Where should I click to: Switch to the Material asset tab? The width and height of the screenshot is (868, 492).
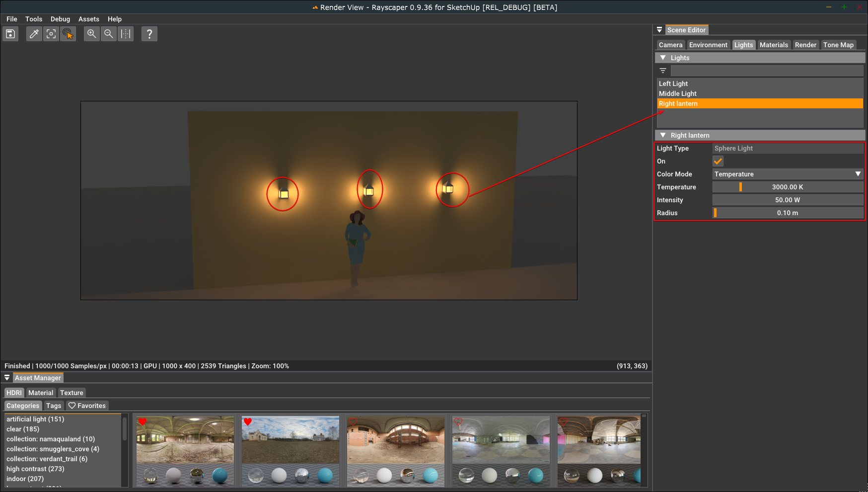coord(41,393)
